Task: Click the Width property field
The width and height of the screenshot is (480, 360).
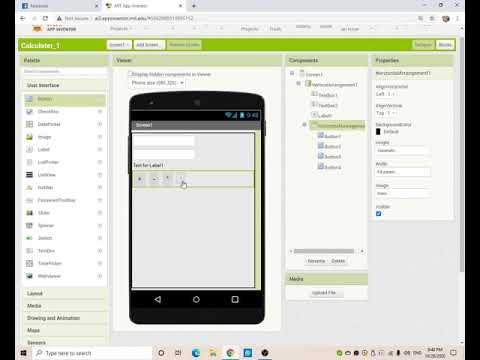Action: coord(403,172)
